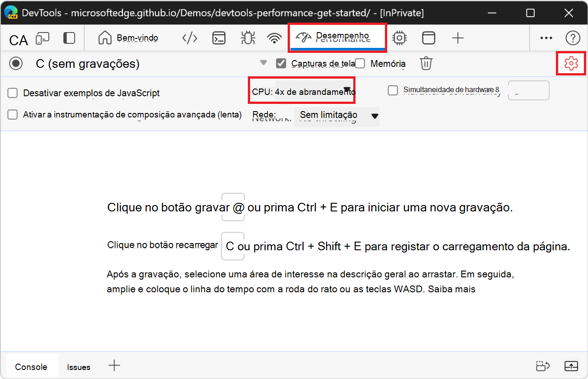The width and height of the screenshot is (588, 379).
Task: Open the capture settings gear icon
Action: click(571, 63)
